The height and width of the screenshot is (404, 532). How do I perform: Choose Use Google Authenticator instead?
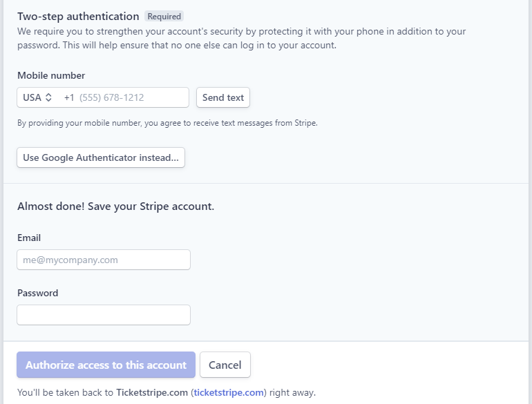pos(101,157)
